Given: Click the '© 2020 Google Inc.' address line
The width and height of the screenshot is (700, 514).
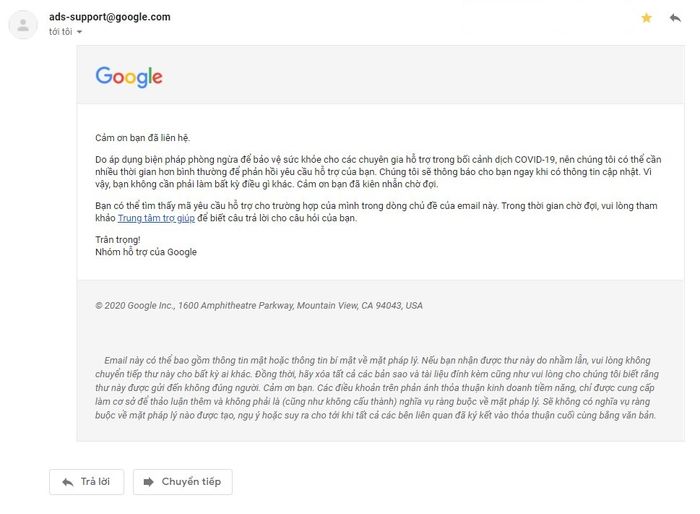Looking at the screenshot, I should point(259,306).
